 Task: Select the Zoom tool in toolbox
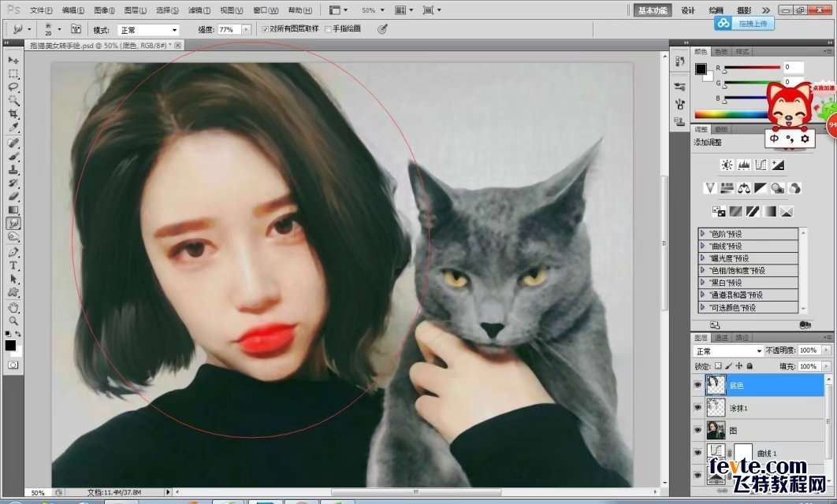tap(13, 321)
